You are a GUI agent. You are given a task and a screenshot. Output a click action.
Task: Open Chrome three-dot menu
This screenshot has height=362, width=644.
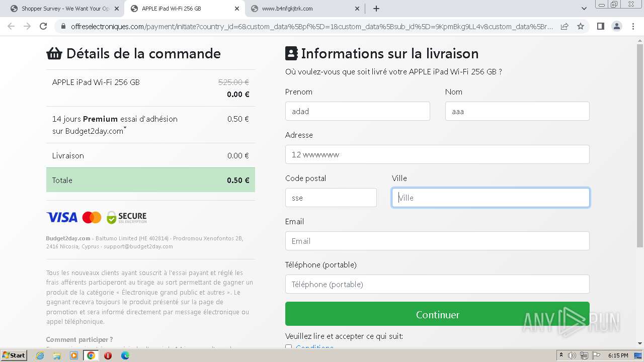pyautogui.click(x=633, y=26)
